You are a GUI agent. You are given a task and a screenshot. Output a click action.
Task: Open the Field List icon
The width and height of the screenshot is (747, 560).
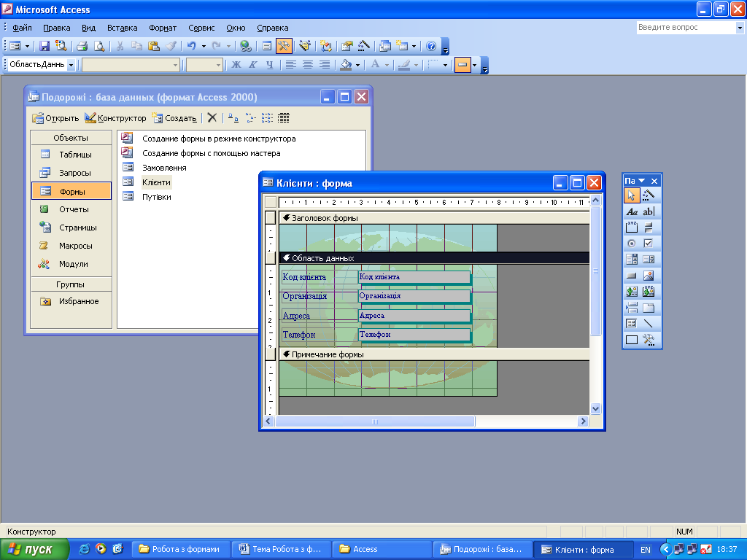(x=267, y=46)
